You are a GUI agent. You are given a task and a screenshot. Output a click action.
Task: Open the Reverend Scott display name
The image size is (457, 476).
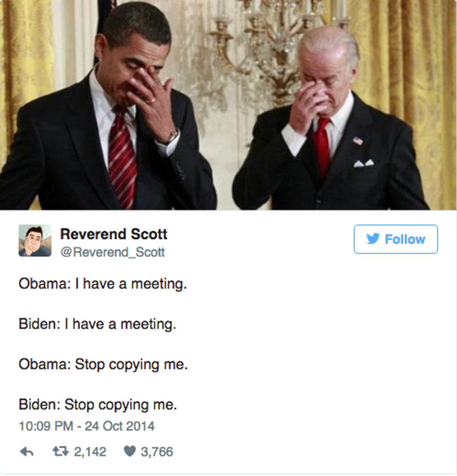[114, 234]
